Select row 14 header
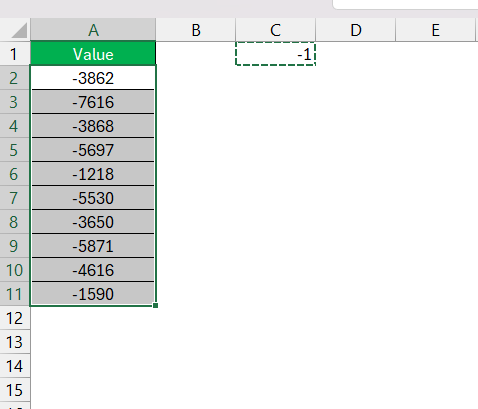 15,366
